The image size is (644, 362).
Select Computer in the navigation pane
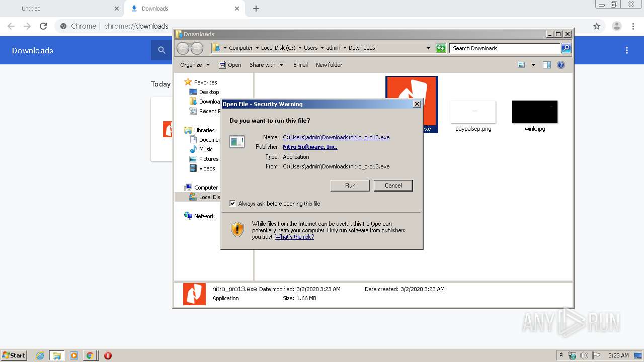pyautogui.click(x=201, y=188)
